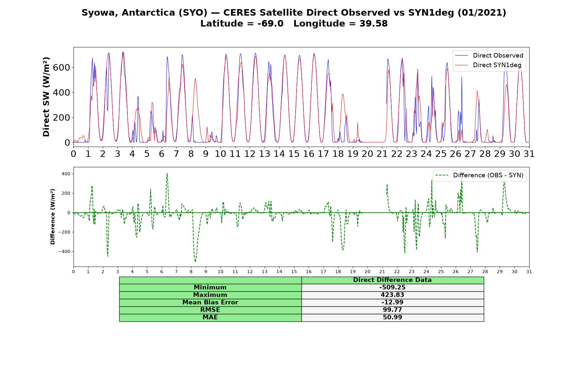This screenshot has width=588, height=392.
Task: Click day 20 tick on top chart
Action: (367, 154)
